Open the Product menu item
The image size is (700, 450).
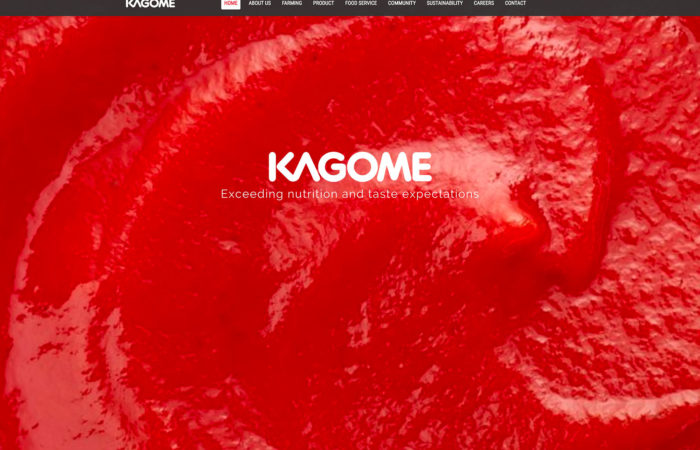323,4
